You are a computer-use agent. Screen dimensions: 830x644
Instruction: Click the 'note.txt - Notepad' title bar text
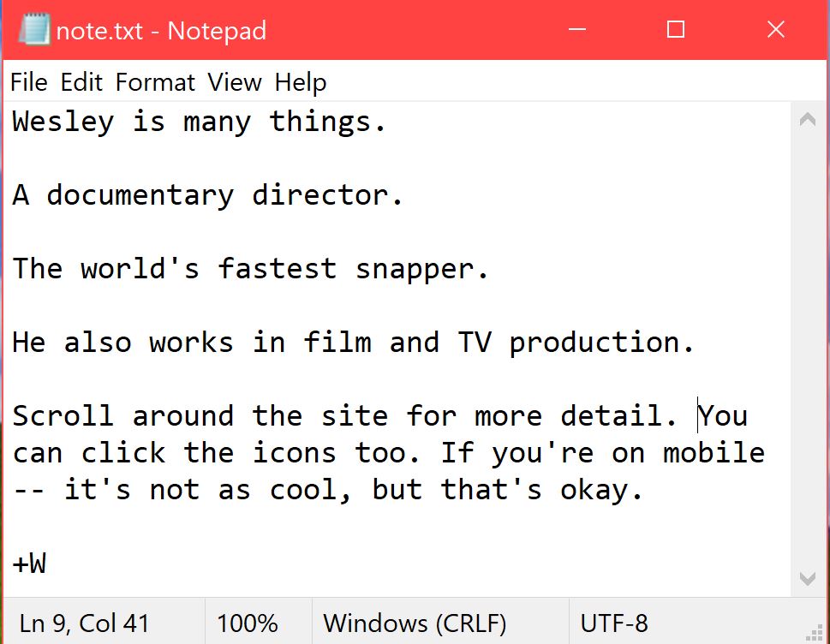point(161,31)
